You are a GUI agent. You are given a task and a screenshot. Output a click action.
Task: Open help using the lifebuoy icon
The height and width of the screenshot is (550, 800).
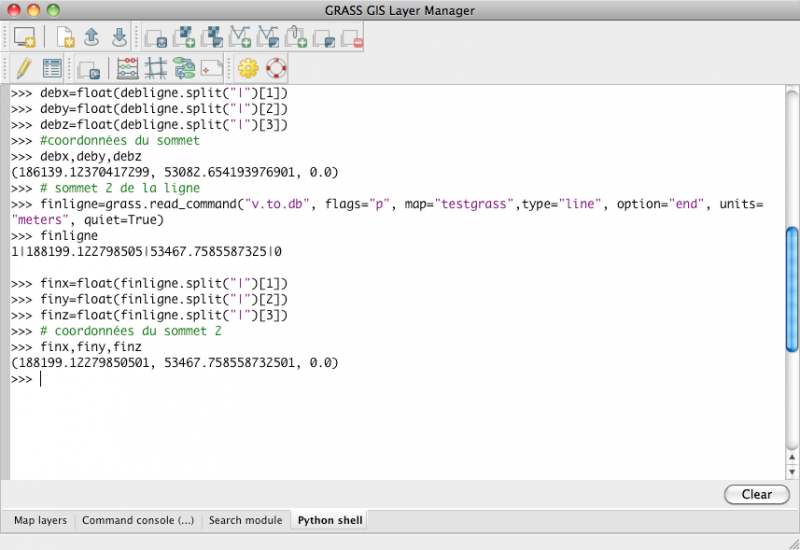276,69
